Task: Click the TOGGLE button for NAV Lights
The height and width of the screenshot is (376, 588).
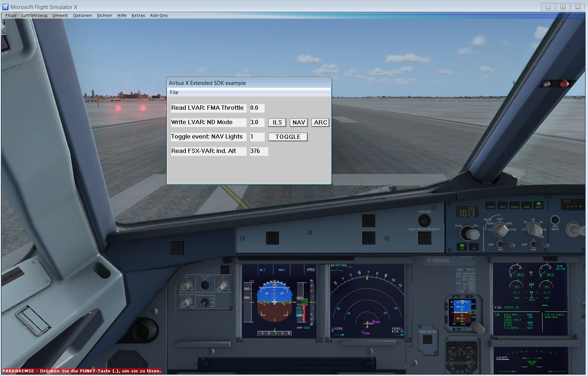Action: (x=288, y=137)
